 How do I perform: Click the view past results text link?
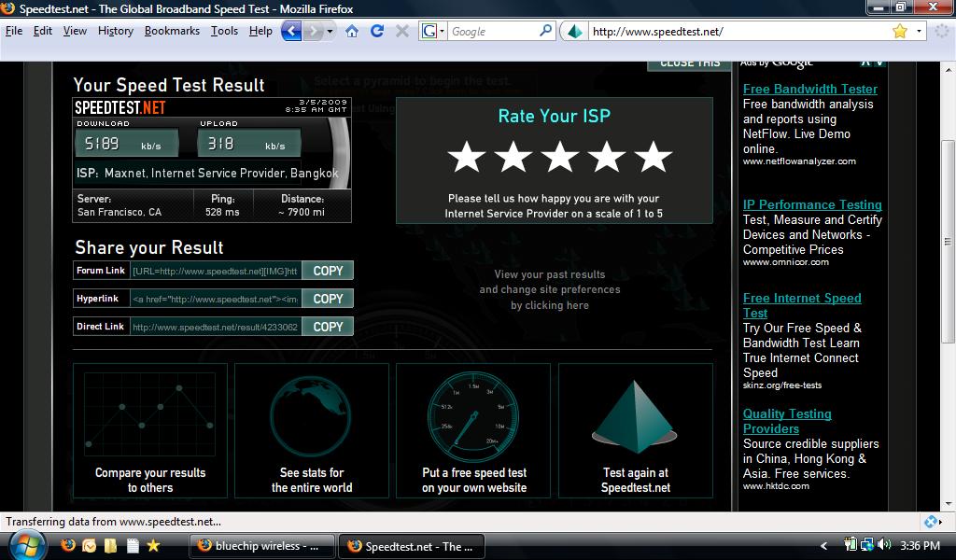pyautogui.click(x=549, y=289)
